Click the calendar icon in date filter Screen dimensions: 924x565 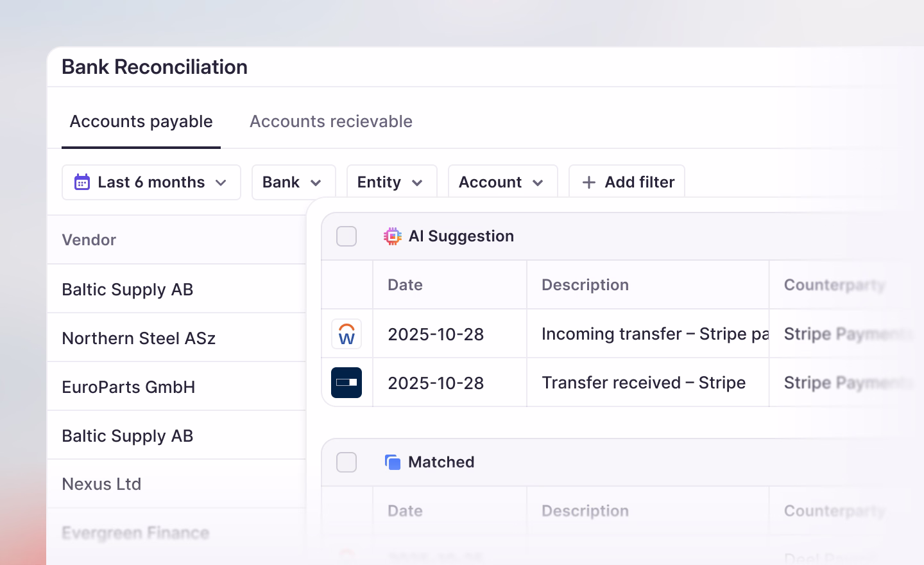82,182
